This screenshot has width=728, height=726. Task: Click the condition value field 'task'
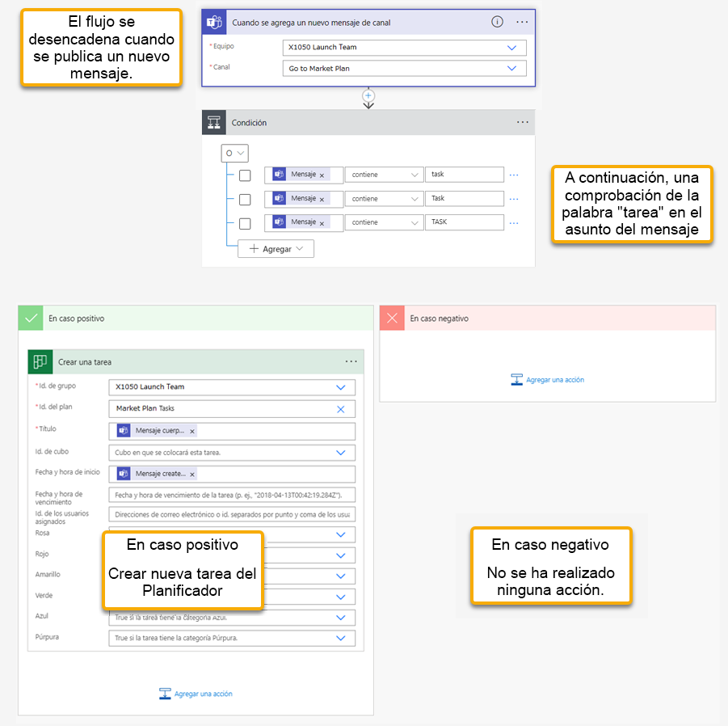[465, 174]
